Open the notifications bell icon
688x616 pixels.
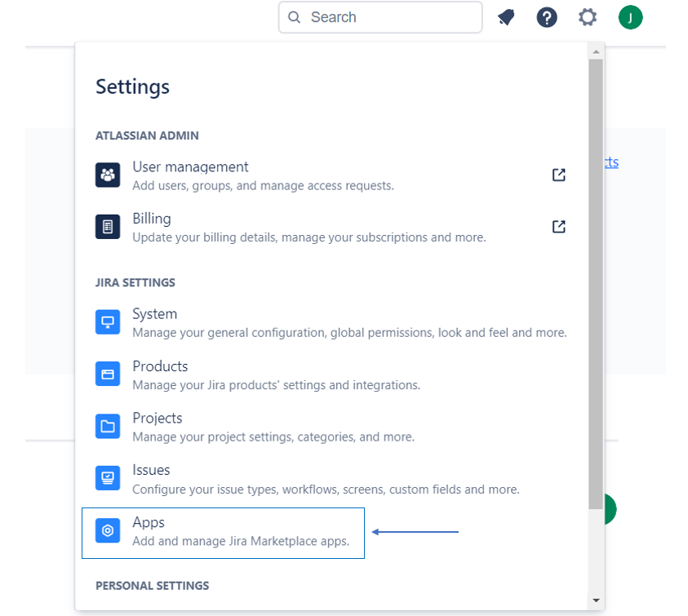pos(506,18)
